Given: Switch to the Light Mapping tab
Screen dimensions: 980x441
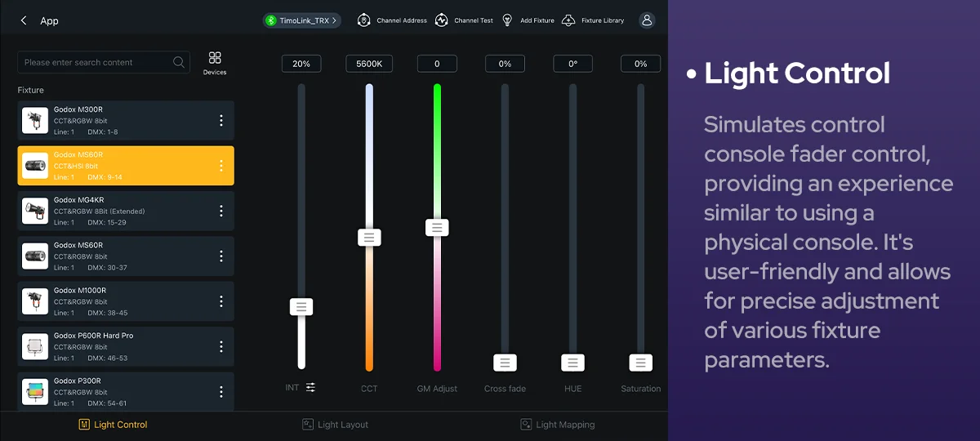Looking at the screenshot, I should tap(558, 425).
